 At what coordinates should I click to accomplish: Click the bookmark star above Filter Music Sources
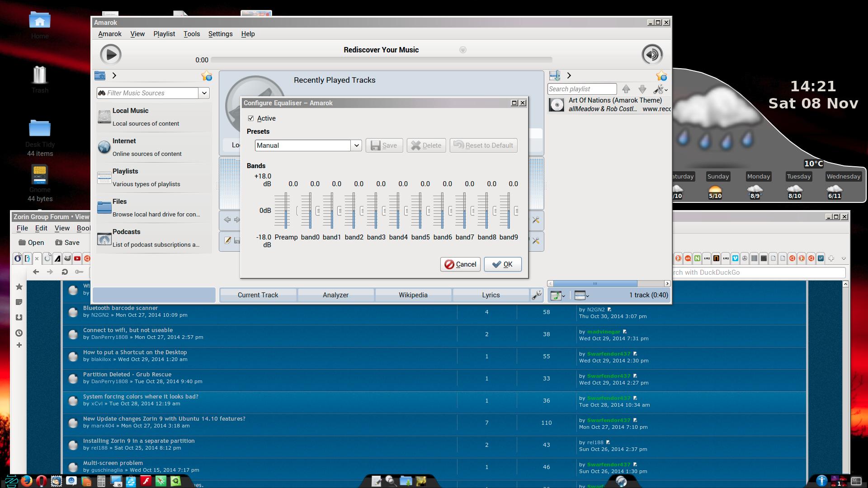(x=207, y=76)
